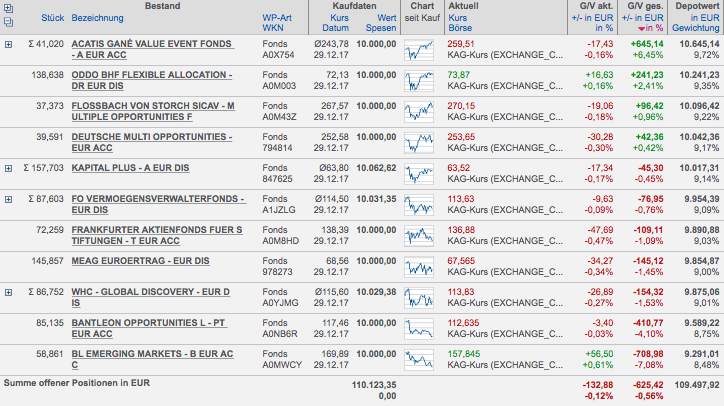Open BANTLEON OPPORTUNITIES L link

pos(149,328)
